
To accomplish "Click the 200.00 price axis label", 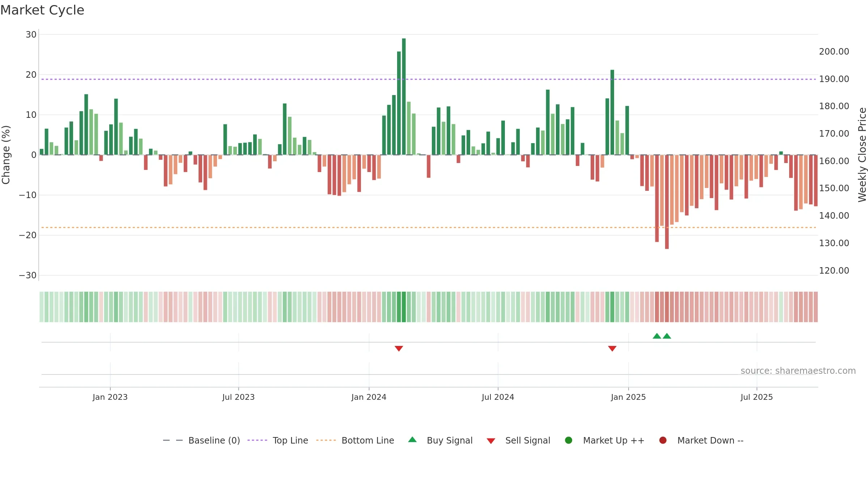I will pyautogui.click(x=834, y=51).
